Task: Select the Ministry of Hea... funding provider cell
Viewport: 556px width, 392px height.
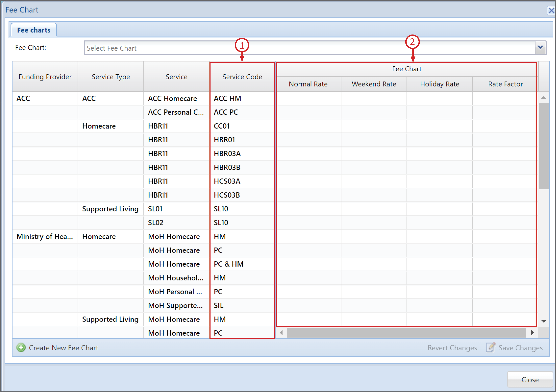Action: point(45,236)
